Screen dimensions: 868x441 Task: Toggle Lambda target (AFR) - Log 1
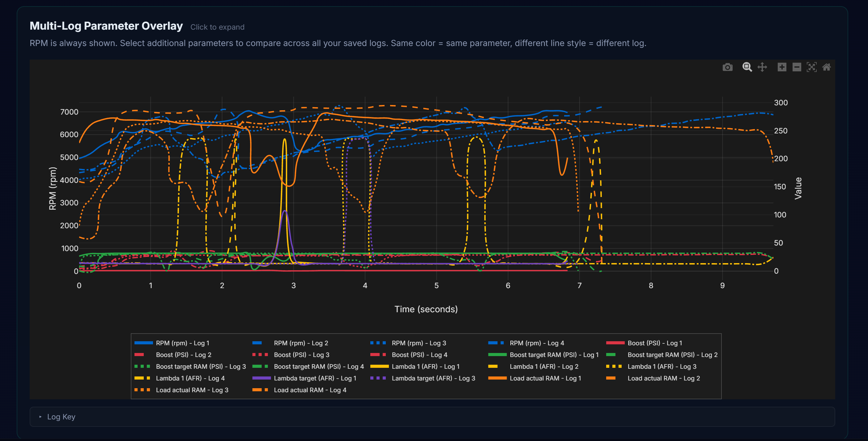click(x=304, y=378)
